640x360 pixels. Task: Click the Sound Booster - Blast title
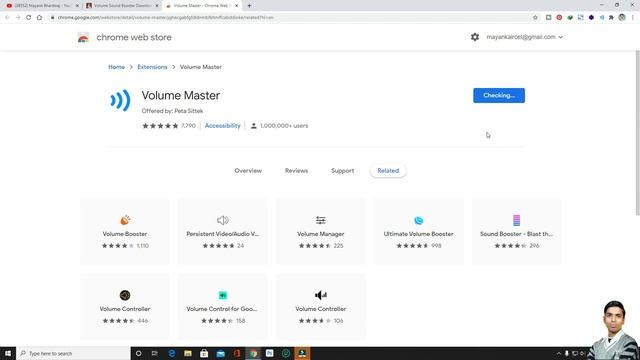[x=516, y=234]
